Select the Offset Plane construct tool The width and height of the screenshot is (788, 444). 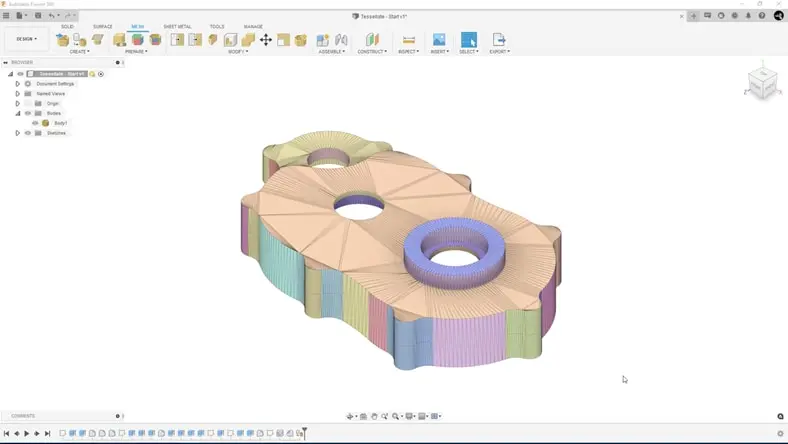click(372, 40)
